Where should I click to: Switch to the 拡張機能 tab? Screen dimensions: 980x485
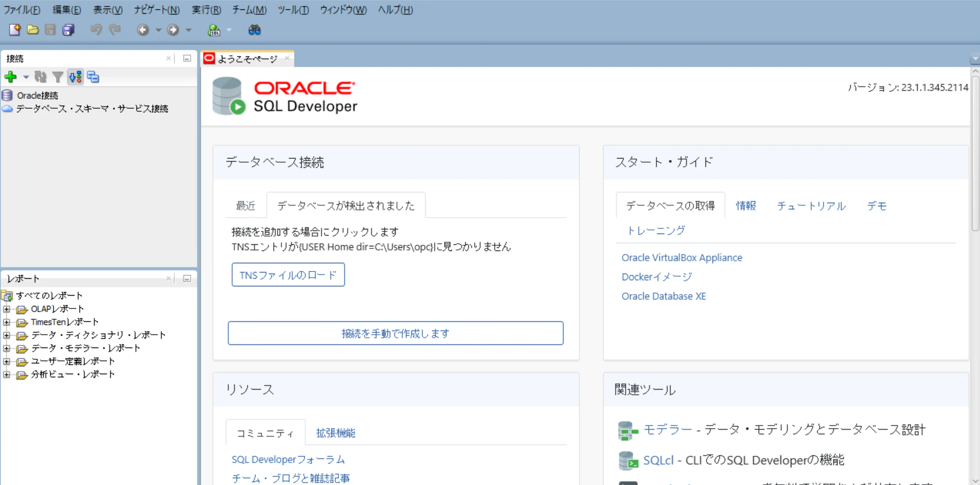336,433
